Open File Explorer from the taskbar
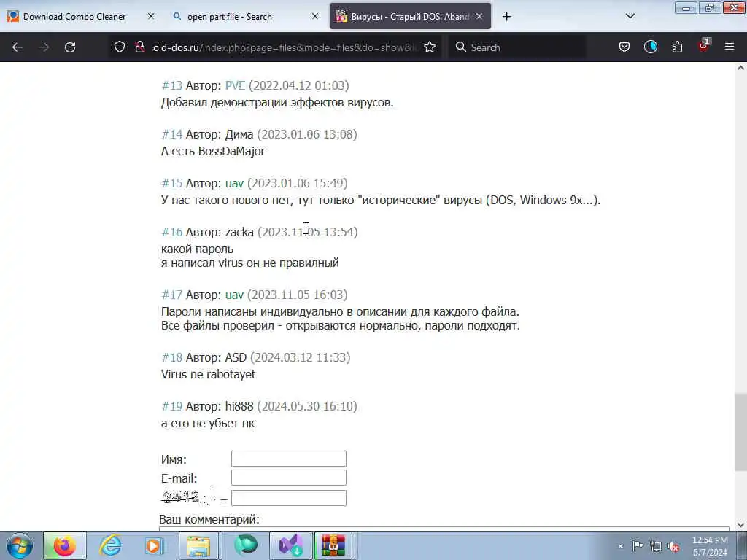The width and height of the screenshot is (747, 560). (x=199, y=545)
